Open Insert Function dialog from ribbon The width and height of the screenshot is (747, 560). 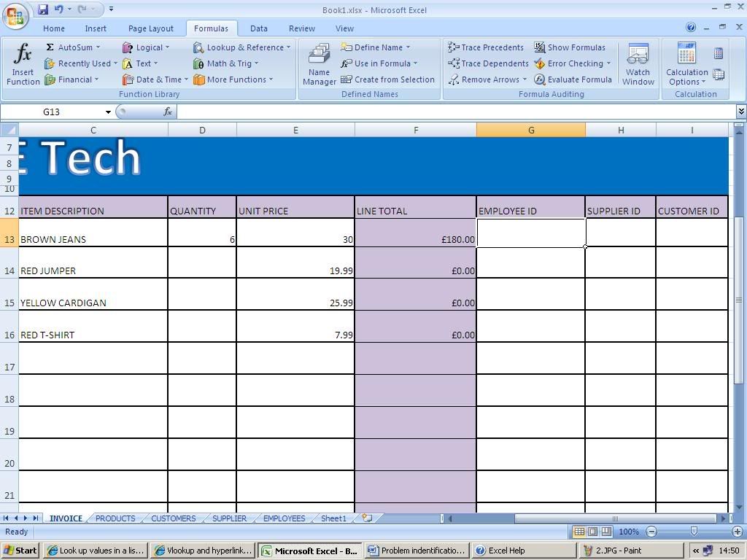23,64
